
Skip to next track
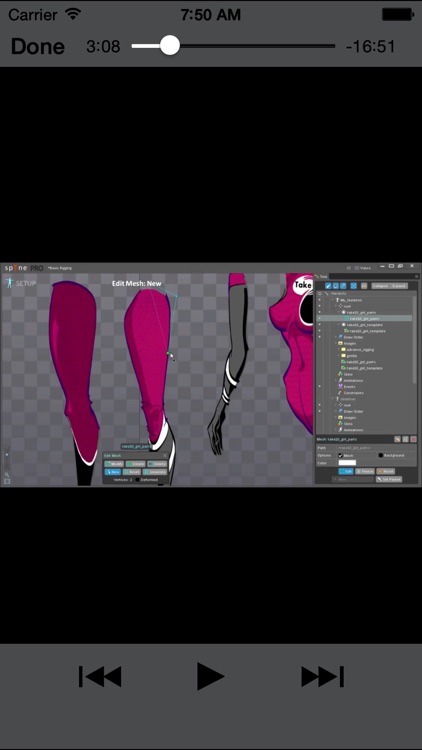tap(322, 676)
